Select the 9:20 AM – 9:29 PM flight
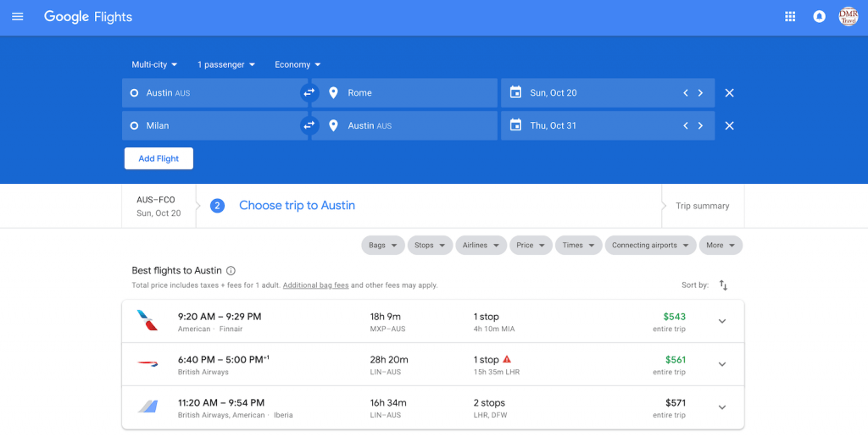Image resolution: width=868 pixels, height=437 pixels. tap(433, 321)
